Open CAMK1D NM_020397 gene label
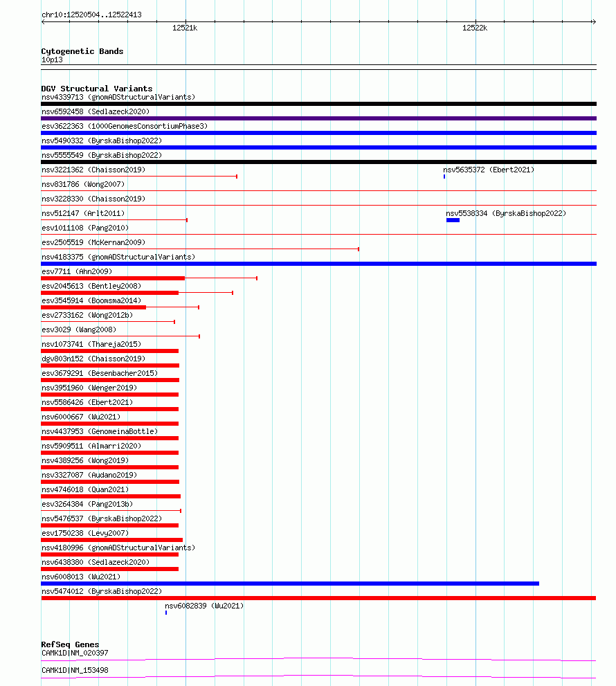 tap(75, 653)
